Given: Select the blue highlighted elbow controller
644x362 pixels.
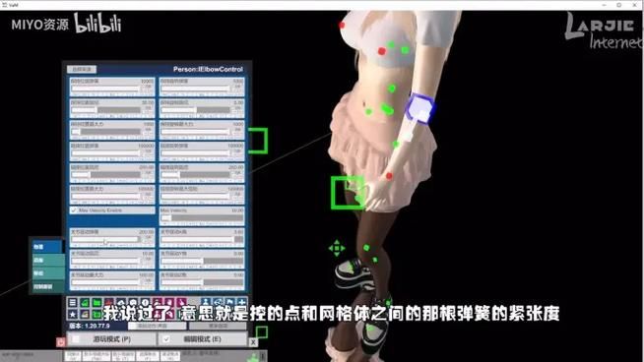Looking at the screenshot, I should pyautogui.click(x=419, y=108).
